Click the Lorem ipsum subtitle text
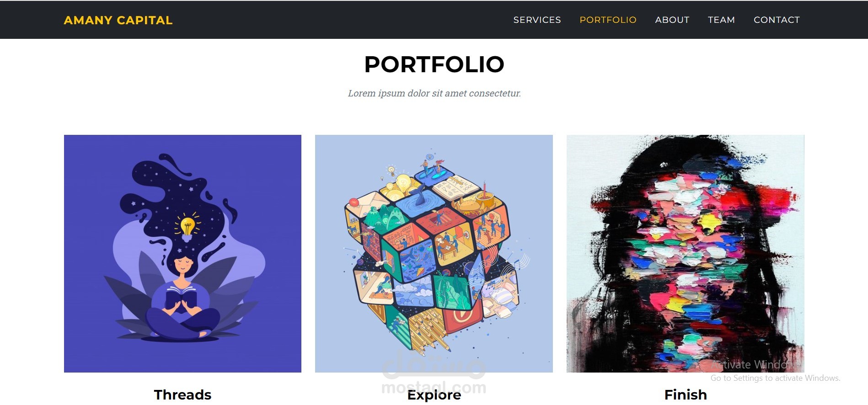The width and height of the screenshot is (868, 405). tap(434, 93)
